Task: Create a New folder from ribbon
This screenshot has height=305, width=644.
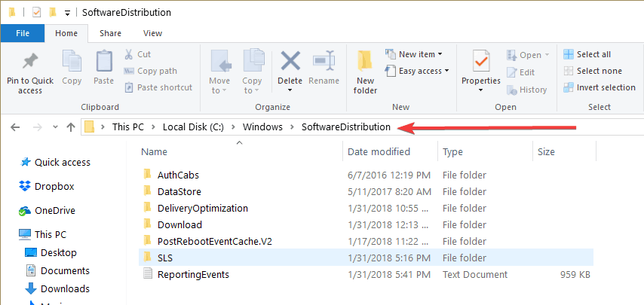Action: [365, 72]
